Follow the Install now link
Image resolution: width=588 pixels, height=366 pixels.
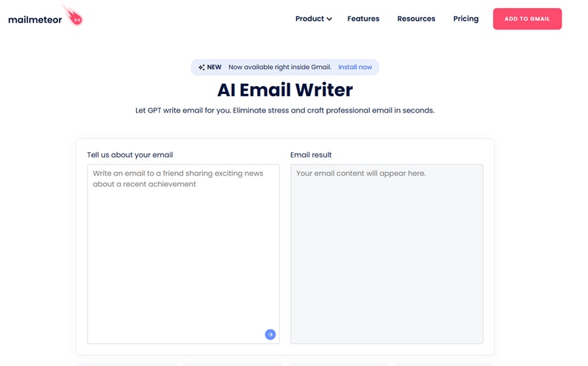[355, 68]
